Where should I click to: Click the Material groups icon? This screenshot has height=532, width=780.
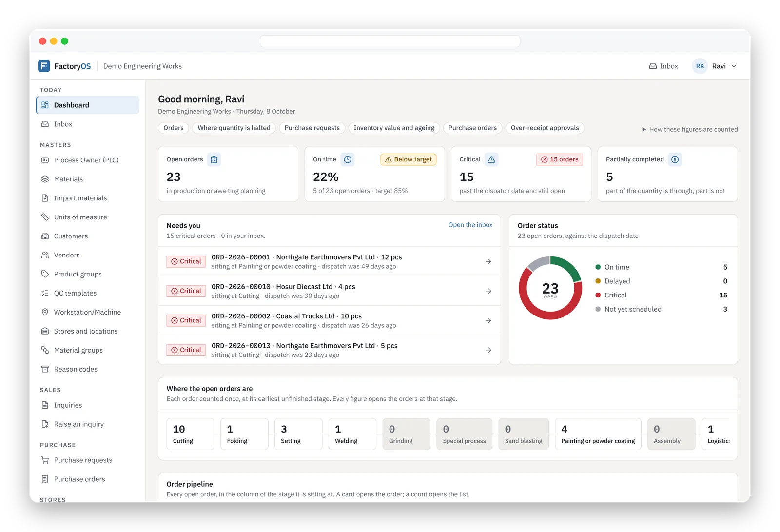(x=45, y=350)
